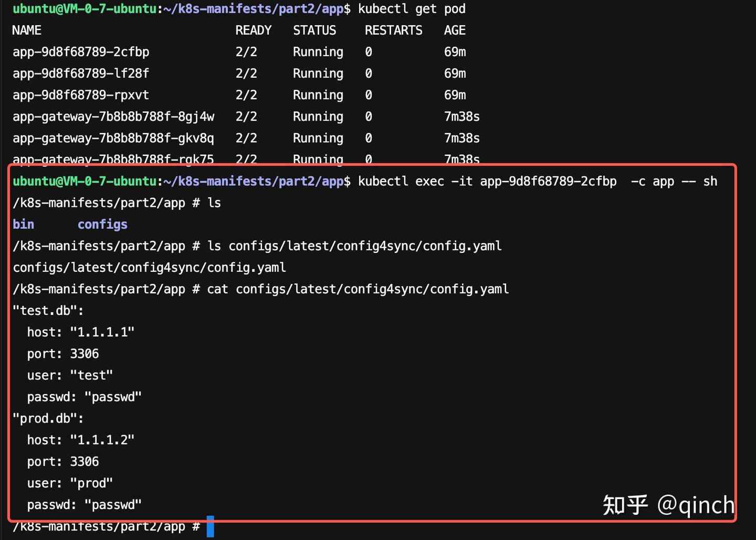Image resolution: width=756 pixels, height=540 pixels.
Task: Click the first green ubuntu@VM-0-7-ubuntu prompt
Action: tap(85, 9)
